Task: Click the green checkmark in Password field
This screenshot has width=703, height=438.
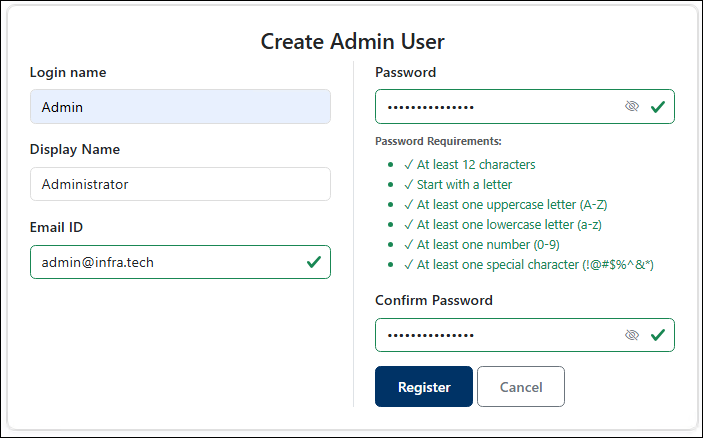Action: pyautogui.click(x=658, y=107)
